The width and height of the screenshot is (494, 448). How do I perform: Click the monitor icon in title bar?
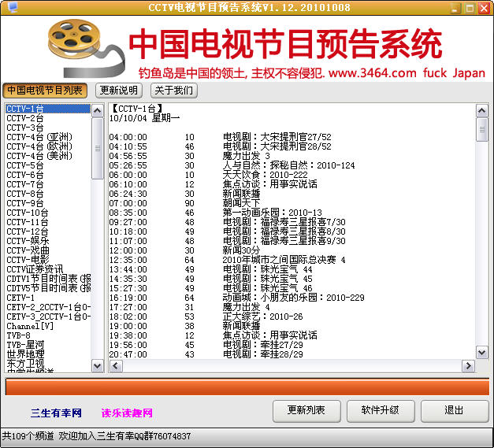click(13, 7)
